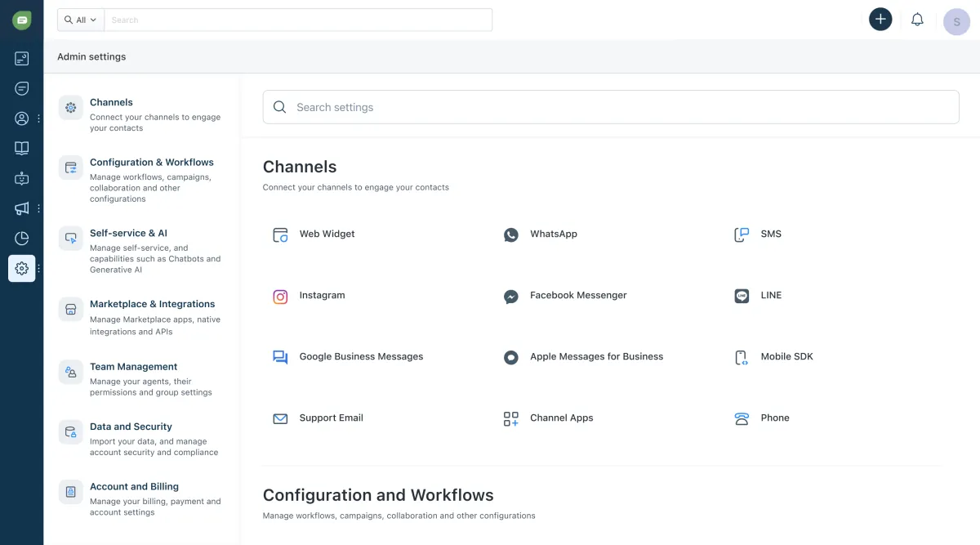Image resolution: width=980 pixels, height=545 pixels.
Task: Select the Contacts icon in the sidebar
Action: pos(21,118)
